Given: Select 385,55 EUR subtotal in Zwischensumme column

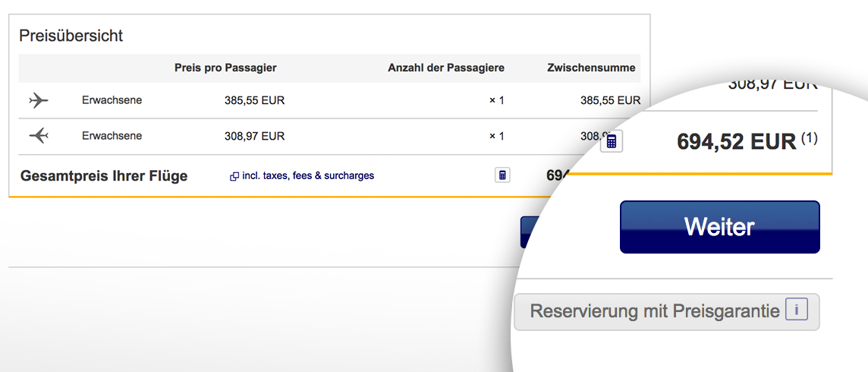Looking at the screenshot, I should click(610, 100).
